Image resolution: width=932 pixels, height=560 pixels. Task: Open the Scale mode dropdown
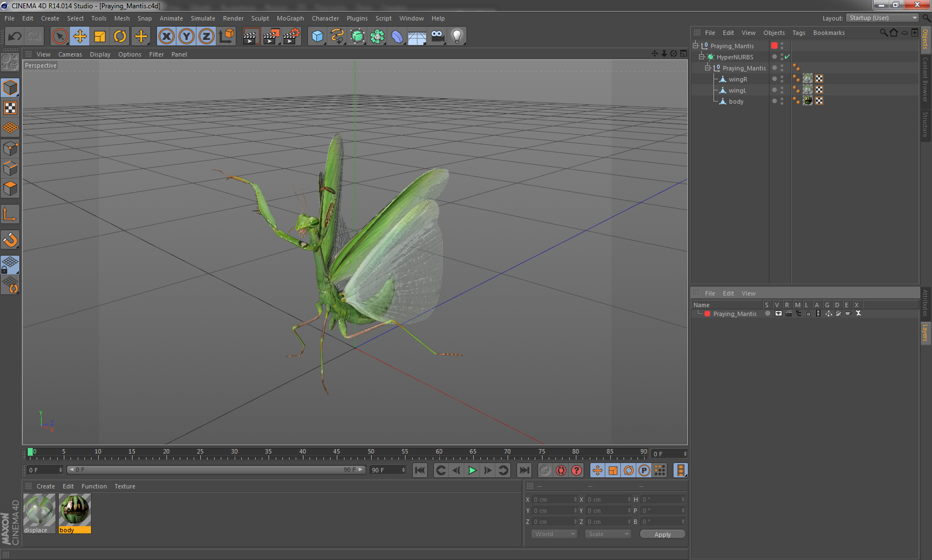[x=608, y=534]
